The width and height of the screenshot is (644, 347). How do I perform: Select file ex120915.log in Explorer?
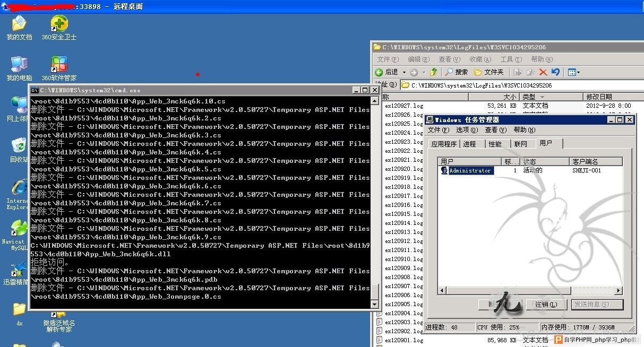click(404, 214)
